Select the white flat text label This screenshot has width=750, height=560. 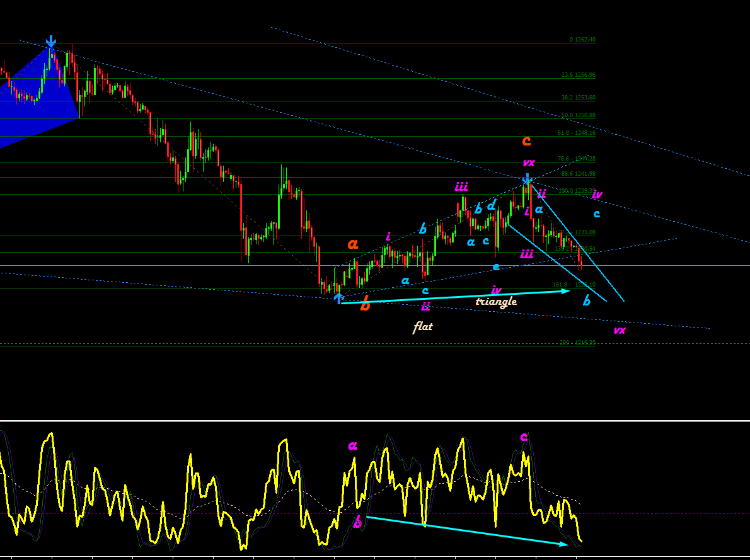pyautogui.click(x=423, y=327)
